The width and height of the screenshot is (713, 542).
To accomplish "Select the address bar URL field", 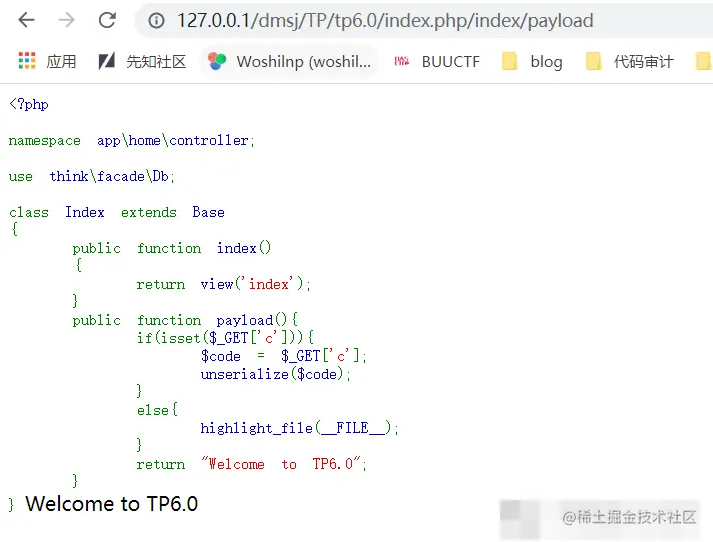I will 423,20.
